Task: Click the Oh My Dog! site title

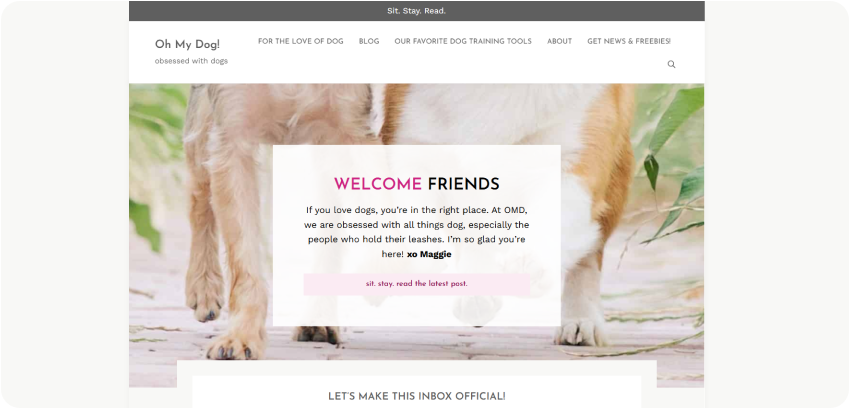Action: [188, 44]
